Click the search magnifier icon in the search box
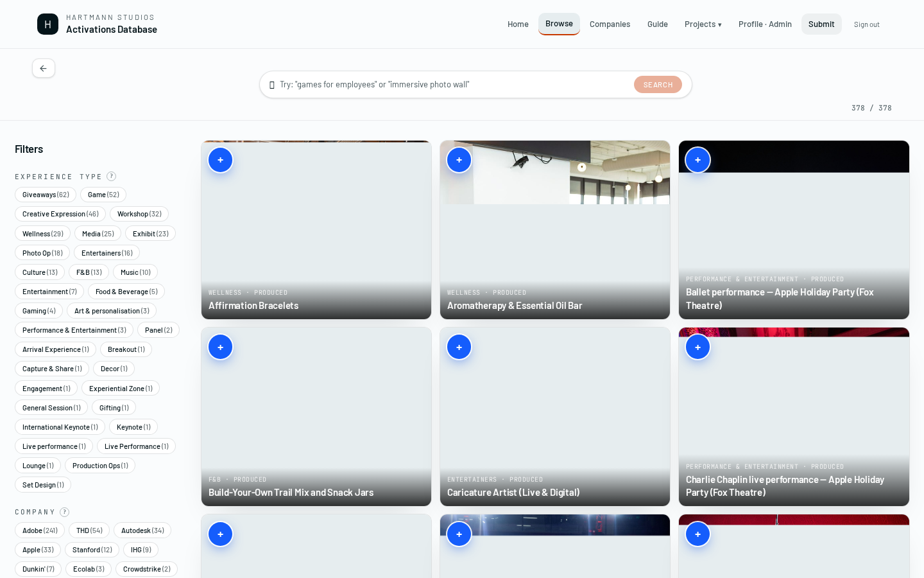The width and height of the screenshot is (924, 578). pyautogui.click(x=272, y=85)
